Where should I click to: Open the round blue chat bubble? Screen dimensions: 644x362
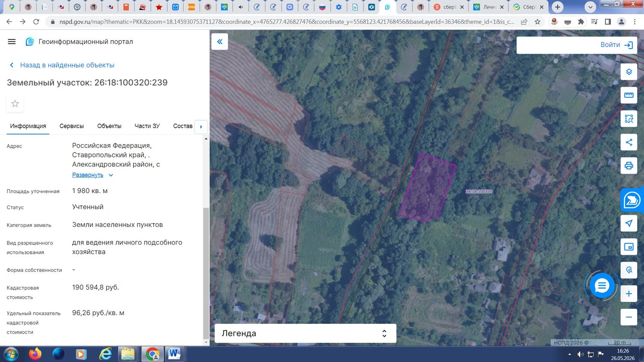click(x=601, y=285)
